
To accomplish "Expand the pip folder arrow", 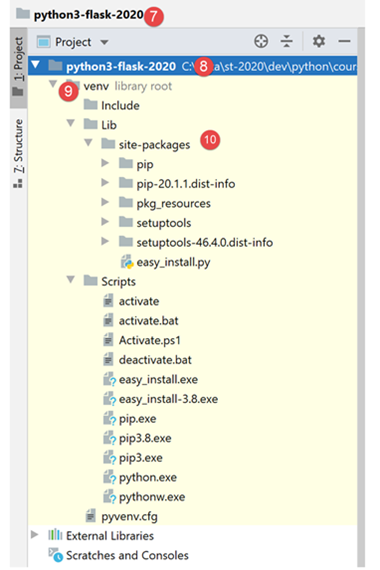I will (105, 163).
